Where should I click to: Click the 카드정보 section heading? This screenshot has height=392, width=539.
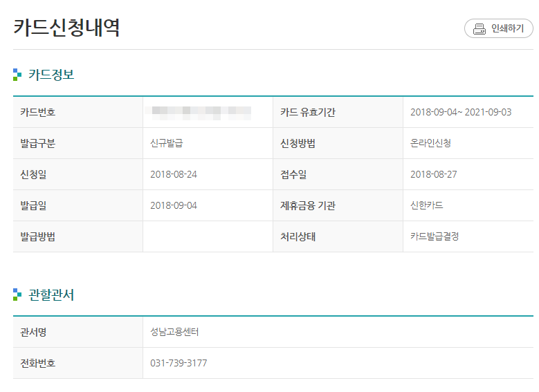51,75
